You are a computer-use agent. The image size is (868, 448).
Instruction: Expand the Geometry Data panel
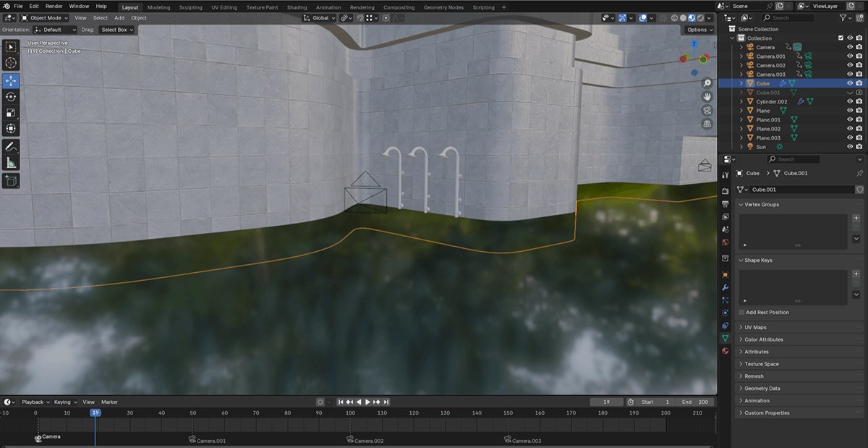tap(762, 389)
